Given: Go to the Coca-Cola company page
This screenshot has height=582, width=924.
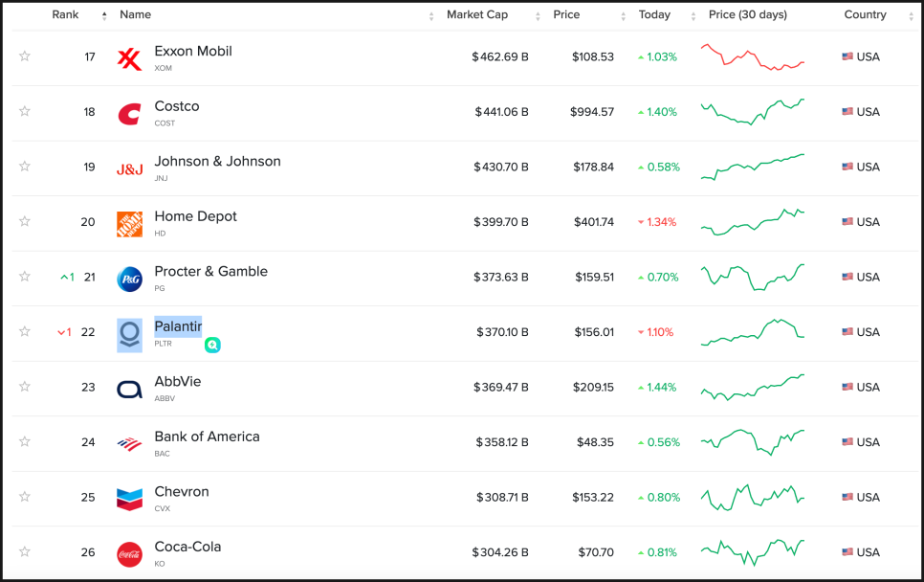Looking at the screenshot, I should (188, 547).
